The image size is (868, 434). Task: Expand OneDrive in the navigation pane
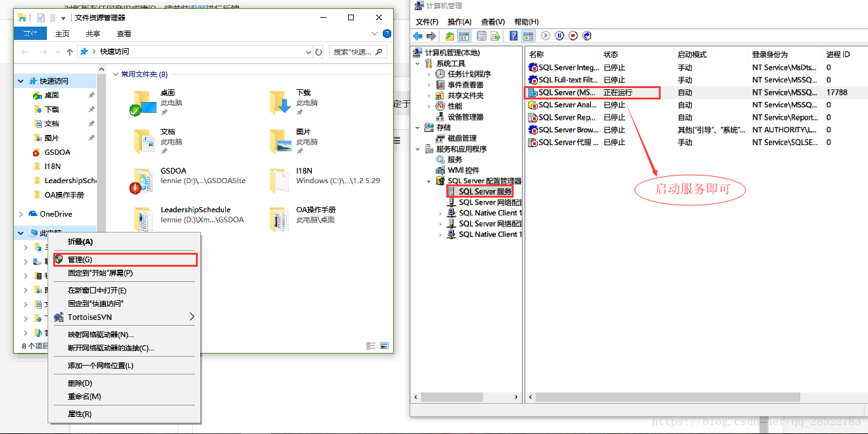click(21, 214)
